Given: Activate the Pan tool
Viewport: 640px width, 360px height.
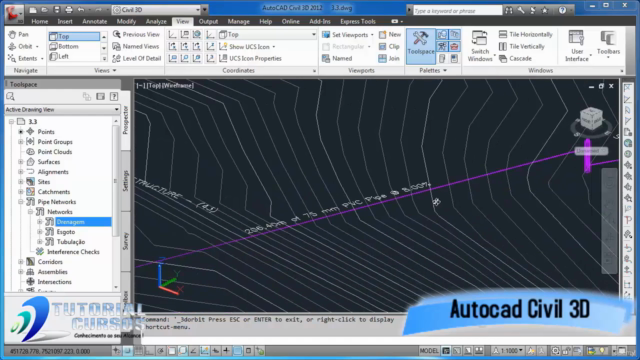Looking at the screenshot, I should pyautogui.click(x=18, y=35).
